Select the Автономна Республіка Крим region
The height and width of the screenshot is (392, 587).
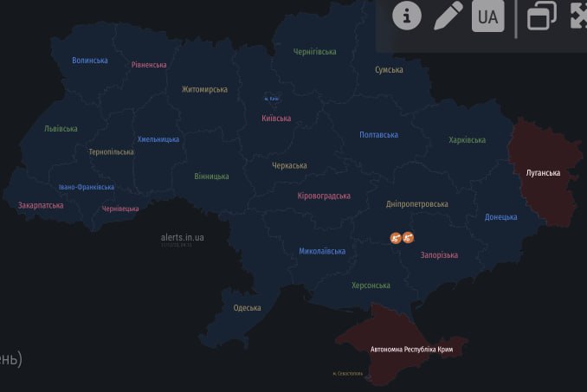pos(411,350)
